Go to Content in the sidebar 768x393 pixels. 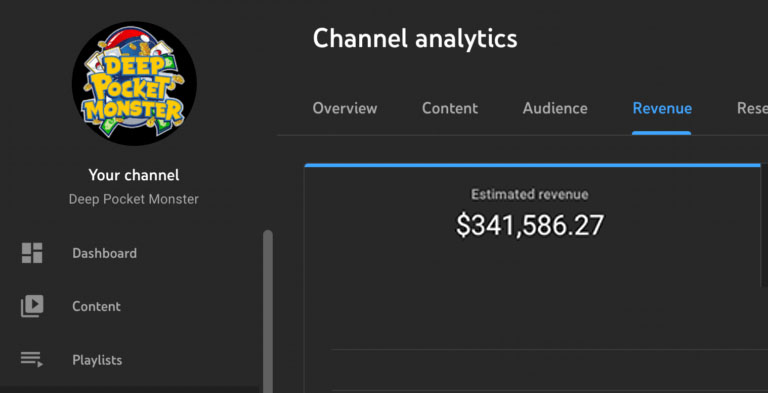click(x=96, y=306)
